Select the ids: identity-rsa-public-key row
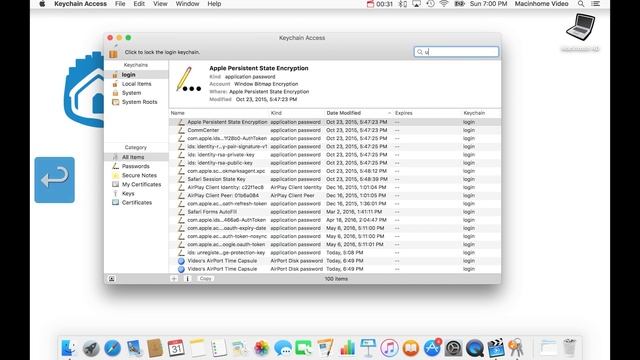Screen dimensions: 640x360 click(335, 163)
